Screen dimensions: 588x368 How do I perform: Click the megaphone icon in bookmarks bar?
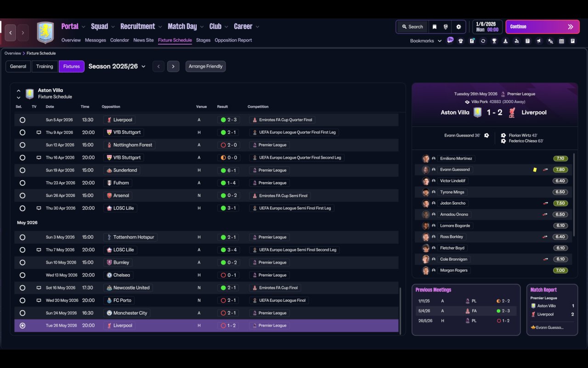click(x=539, y=41)
